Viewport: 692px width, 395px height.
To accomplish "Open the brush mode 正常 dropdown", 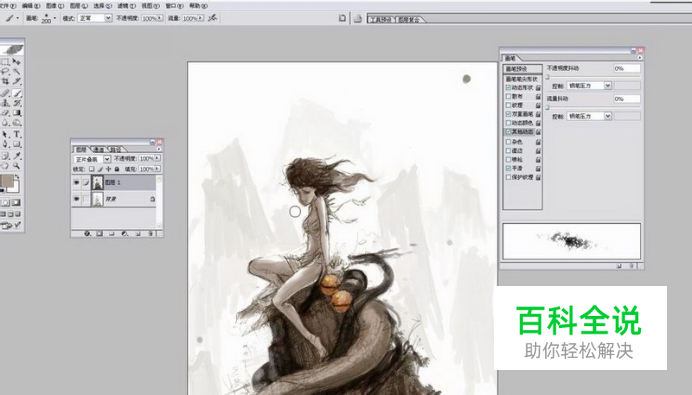I will tap(95, 18).
